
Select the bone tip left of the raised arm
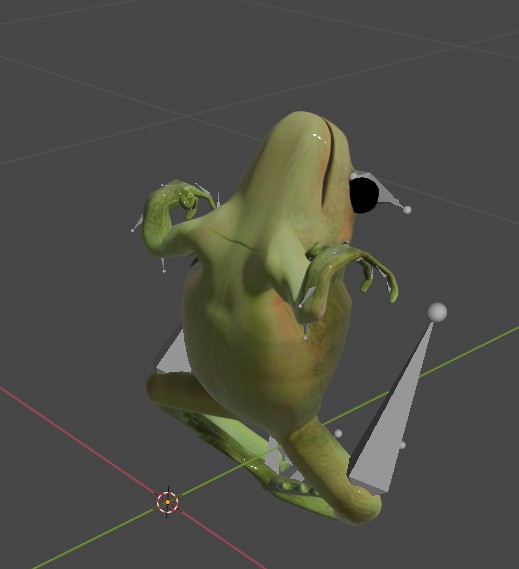tap(132, 230)
